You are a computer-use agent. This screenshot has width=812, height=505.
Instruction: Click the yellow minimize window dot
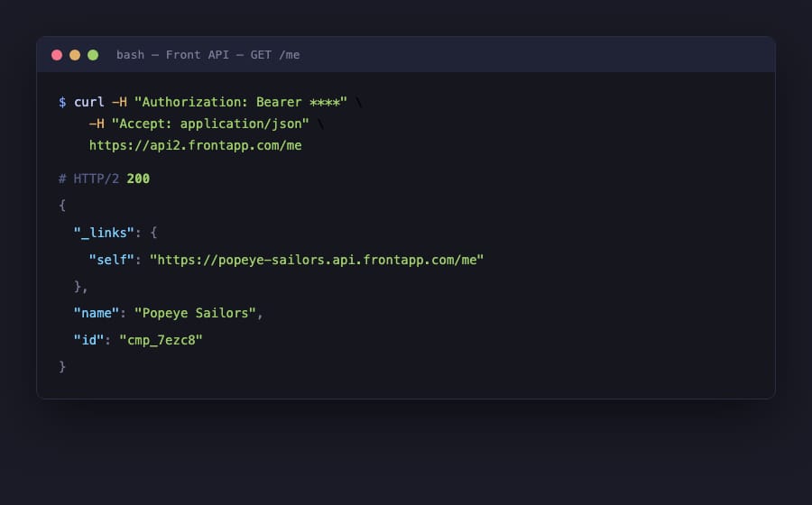pos(75,55)
